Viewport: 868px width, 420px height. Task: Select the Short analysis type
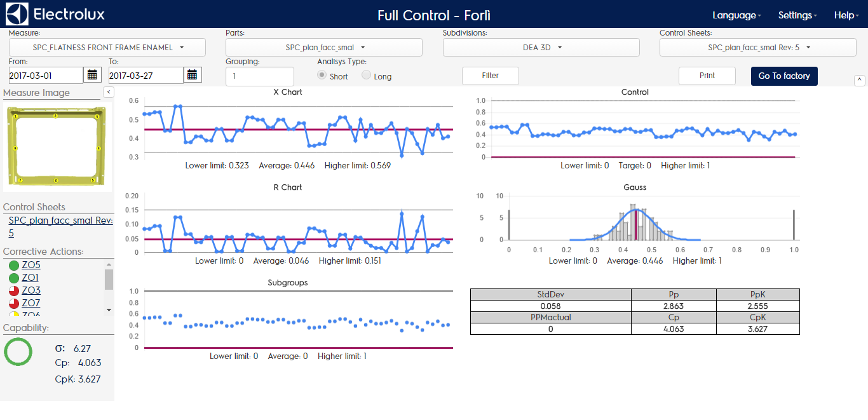[322, 75]
